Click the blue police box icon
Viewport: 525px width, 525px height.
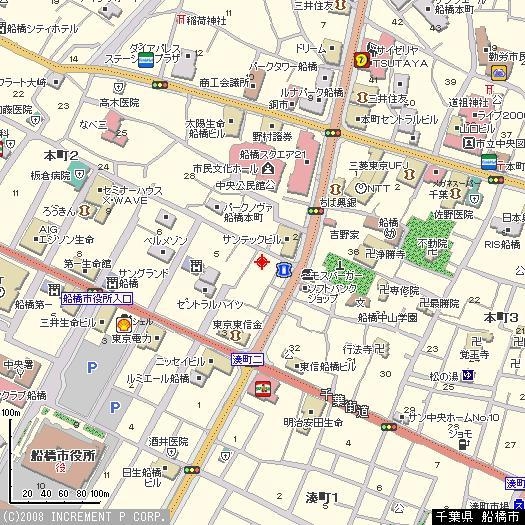click(x=284, y=270)
